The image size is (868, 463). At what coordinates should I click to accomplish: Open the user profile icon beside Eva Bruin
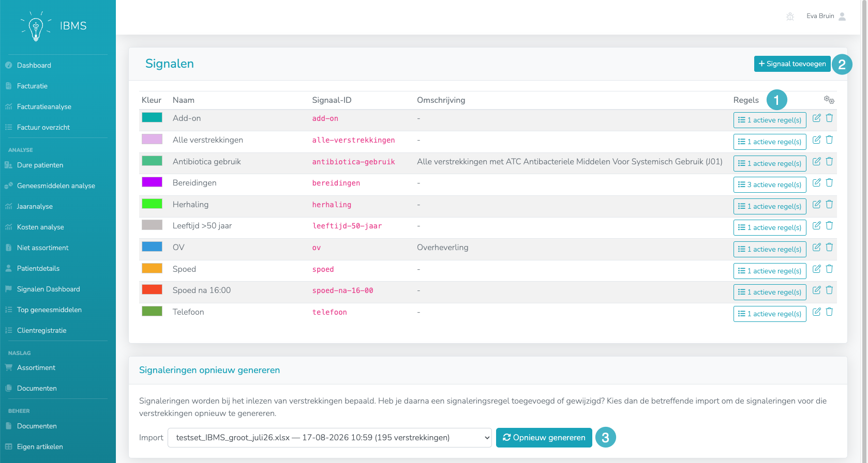(x=842, y=17)
